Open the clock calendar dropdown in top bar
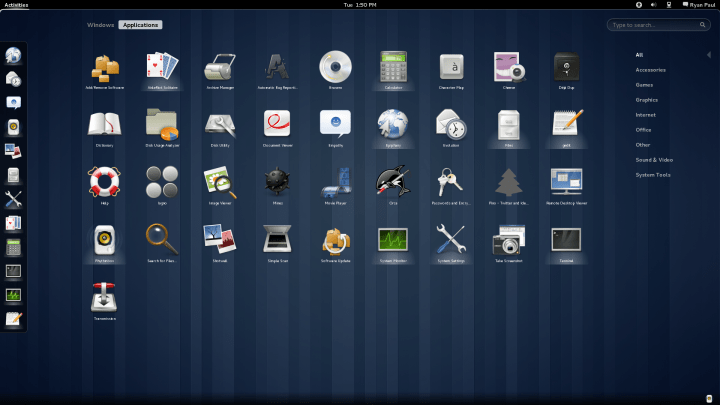Image resolution: width=720 pixels, height=405 pixels. [360, 5]
